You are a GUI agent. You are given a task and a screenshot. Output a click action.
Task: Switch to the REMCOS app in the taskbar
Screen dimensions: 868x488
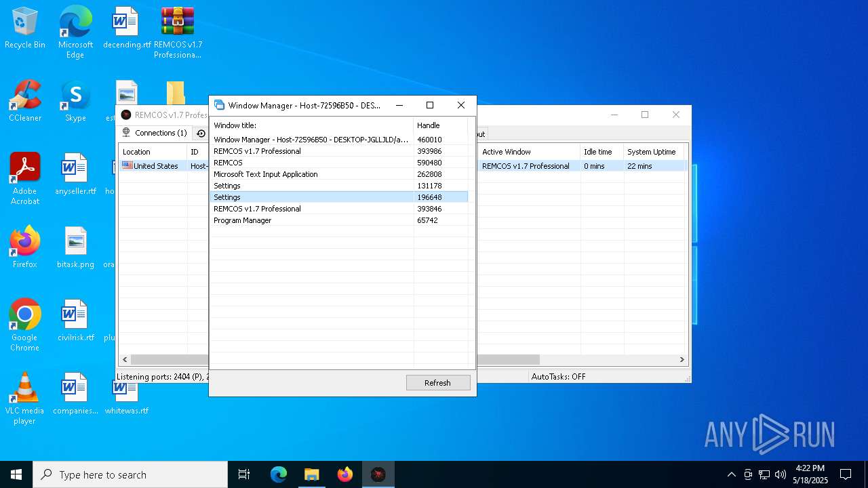tap(378, 474)
